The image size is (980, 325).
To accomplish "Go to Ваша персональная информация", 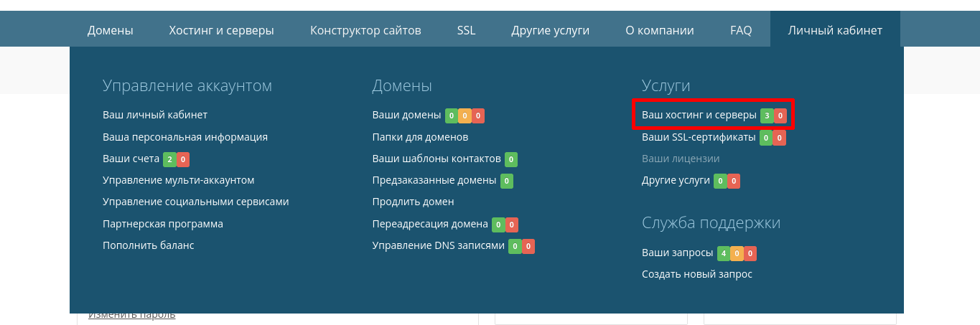I will [x=185, y=137].
